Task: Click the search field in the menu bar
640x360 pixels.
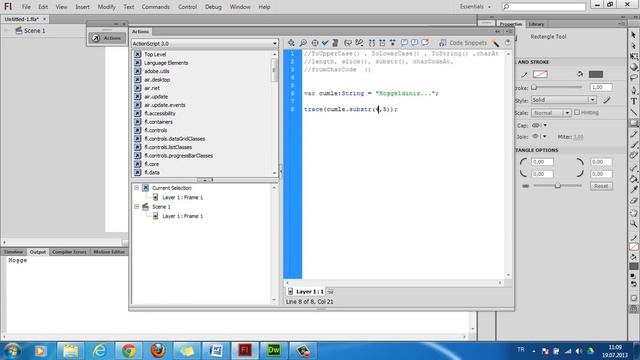Action: click(x=544, y=7)
